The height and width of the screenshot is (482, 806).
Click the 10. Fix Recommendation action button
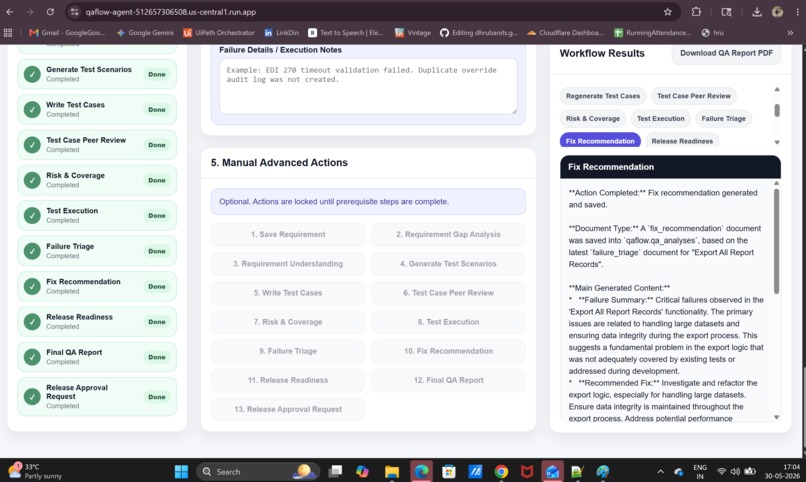(448, 351)
